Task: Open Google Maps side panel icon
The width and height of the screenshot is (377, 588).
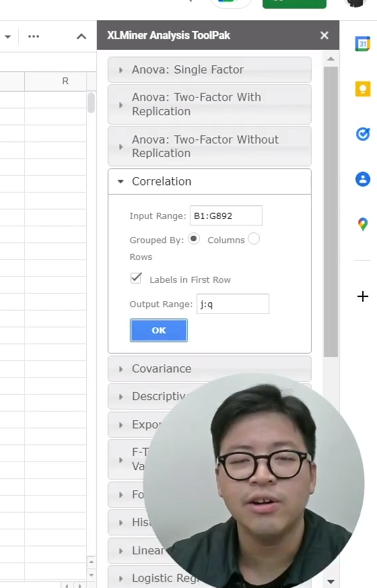Action: coord(362,224)
